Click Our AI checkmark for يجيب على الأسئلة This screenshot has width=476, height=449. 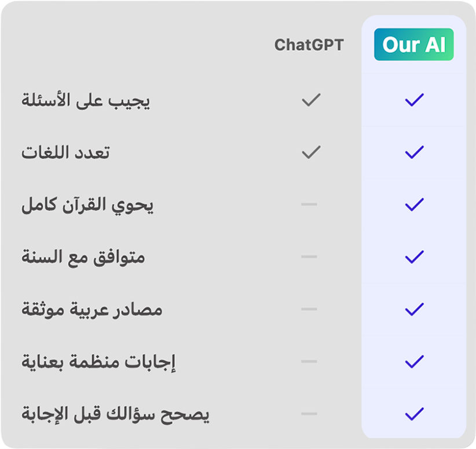pos(415,100)
